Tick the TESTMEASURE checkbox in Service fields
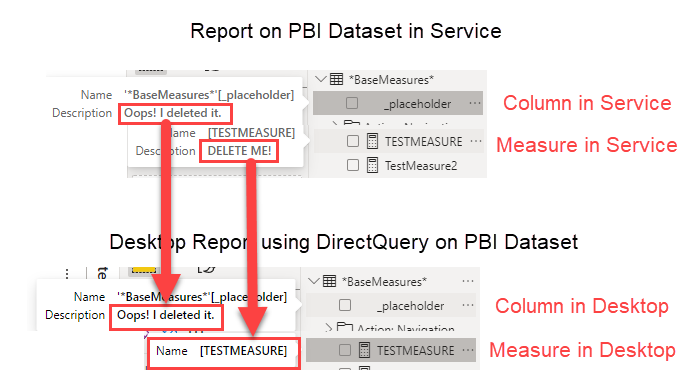 [353, 141]
